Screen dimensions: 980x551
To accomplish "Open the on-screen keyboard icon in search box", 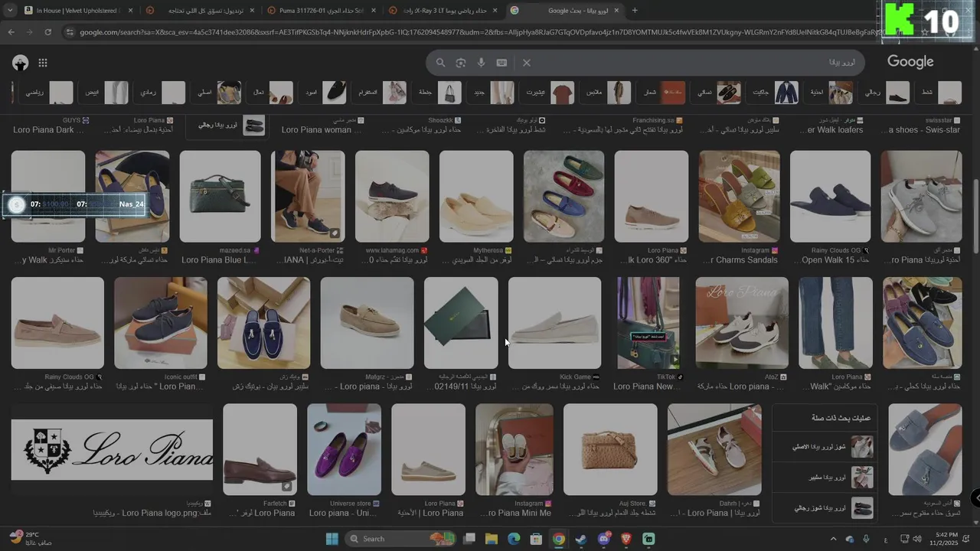I will (501, 63).
